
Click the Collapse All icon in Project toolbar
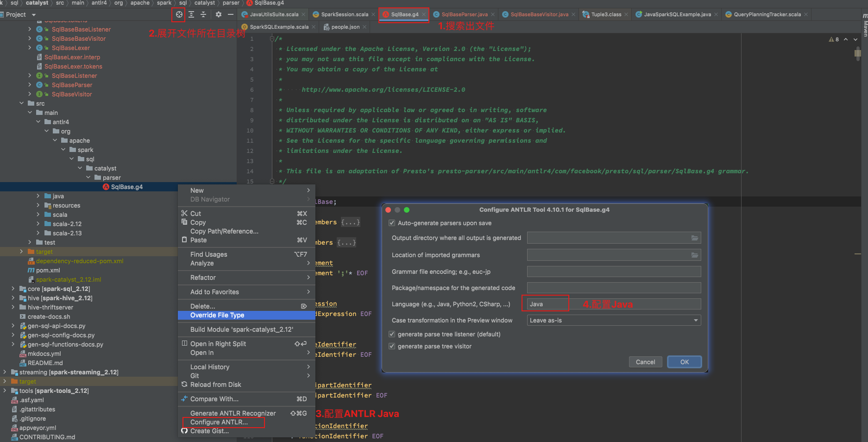pos(203,14)
